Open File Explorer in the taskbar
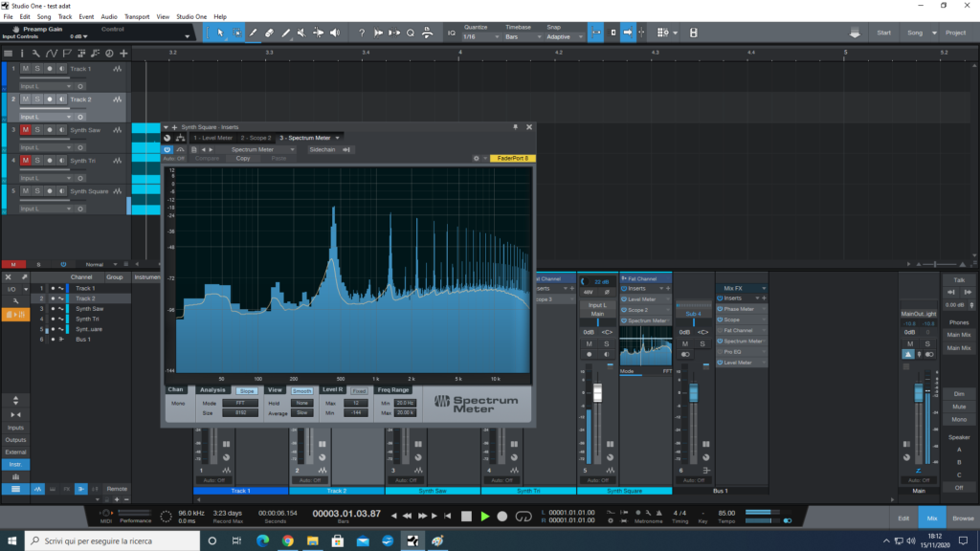980x551 pixels. [313, 541]
